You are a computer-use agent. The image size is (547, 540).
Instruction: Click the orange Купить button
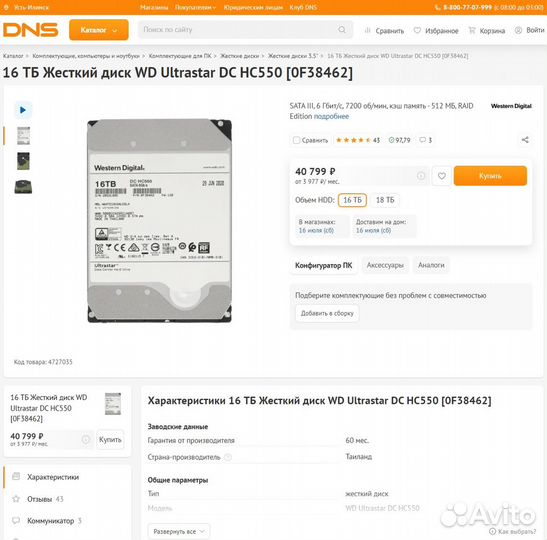(x=490, y=176)
